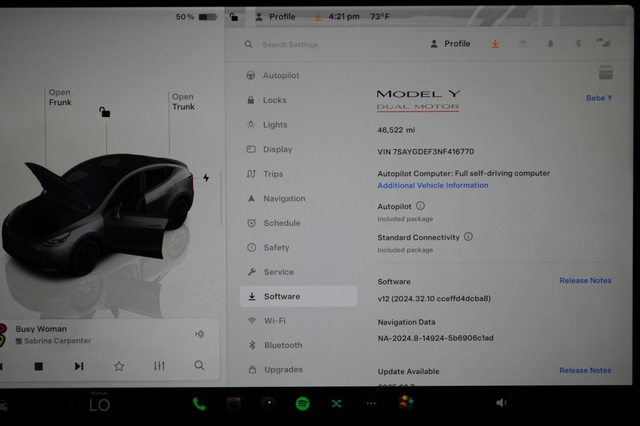Open the Trips settings menu
640x426 pixels.
[x=265, y=174]
